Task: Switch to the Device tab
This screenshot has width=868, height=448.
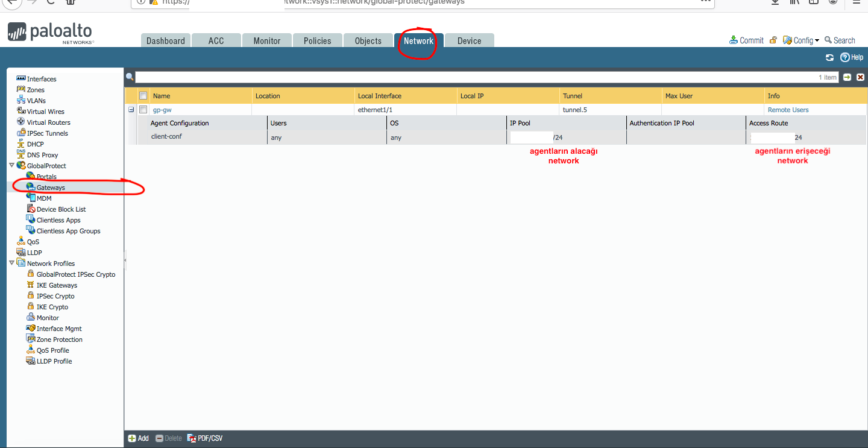Action: click(469, 41)
